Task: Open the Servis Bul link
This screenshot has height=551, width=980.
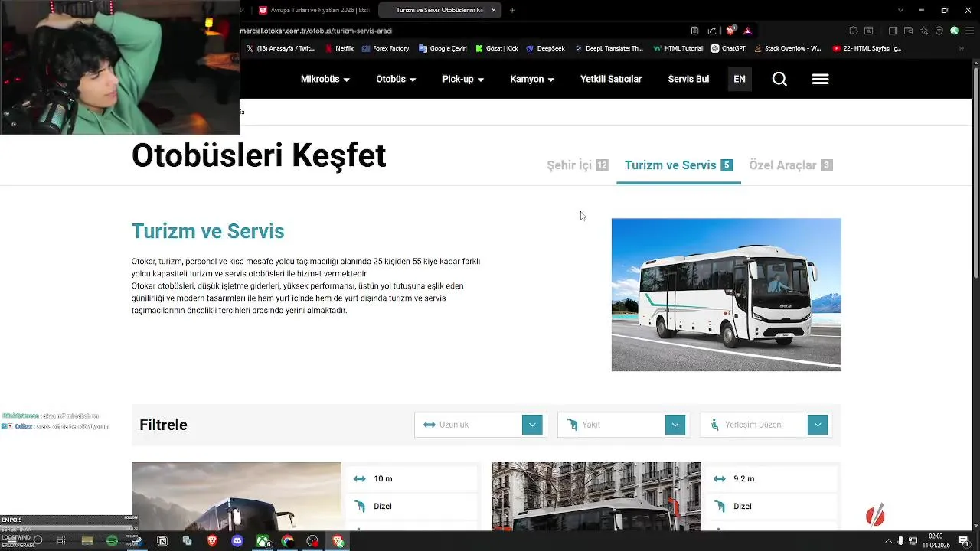Action: (688, 79)
